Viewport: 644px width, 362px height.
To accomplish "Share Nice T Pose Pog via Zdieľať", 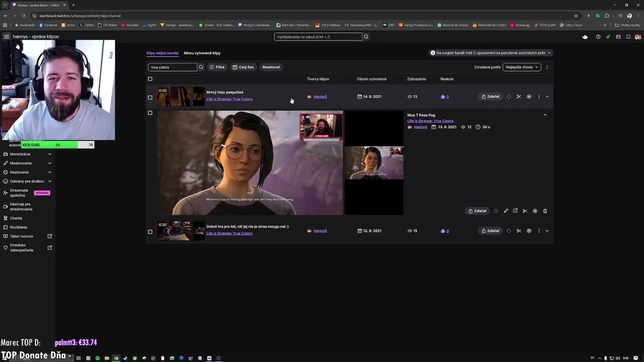I will (x=477, y=211).
